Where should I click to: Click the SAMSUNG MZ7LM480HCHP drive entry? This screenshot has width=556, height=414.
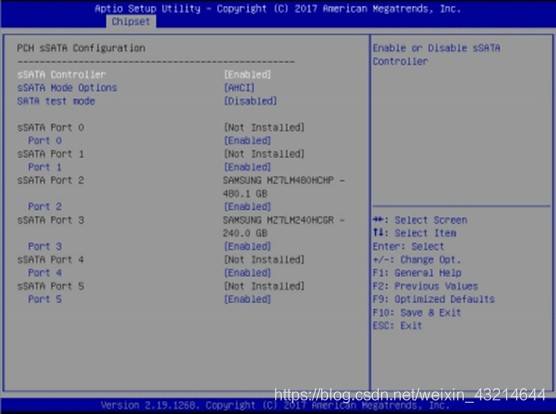283,187
